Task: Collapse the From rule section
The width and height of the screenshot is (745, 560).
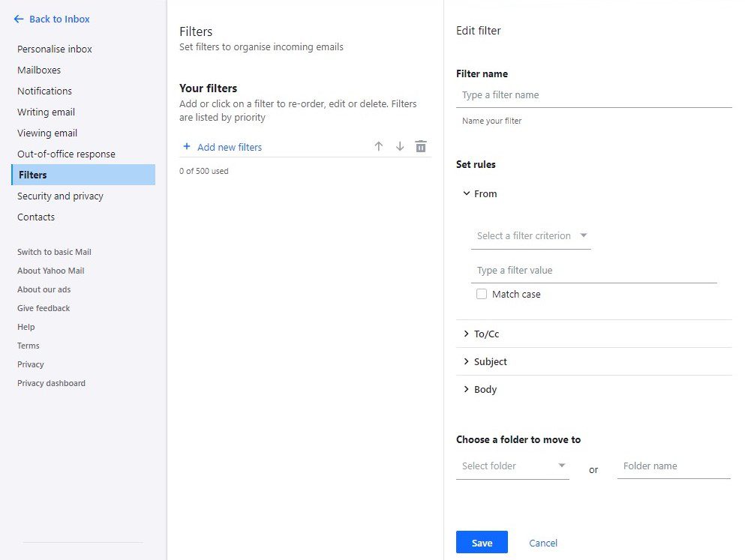Action: pos(467,193)
